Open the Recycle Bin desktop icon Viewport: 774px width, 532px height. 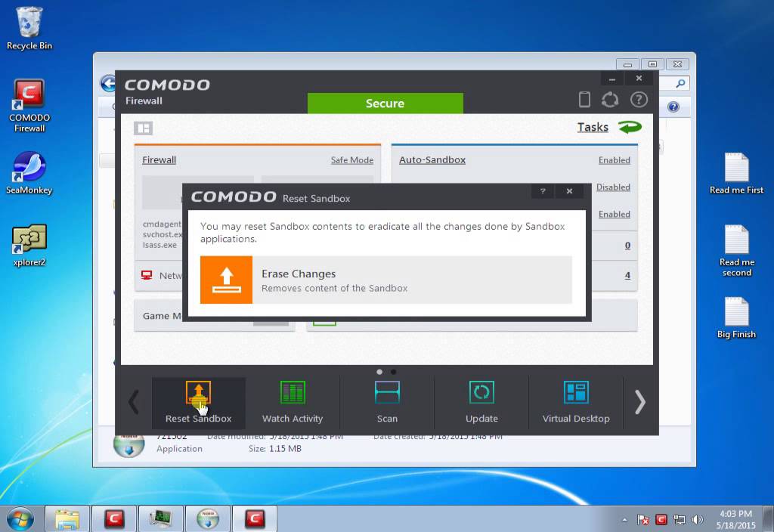pyautogui.click(x=29, y=29)
